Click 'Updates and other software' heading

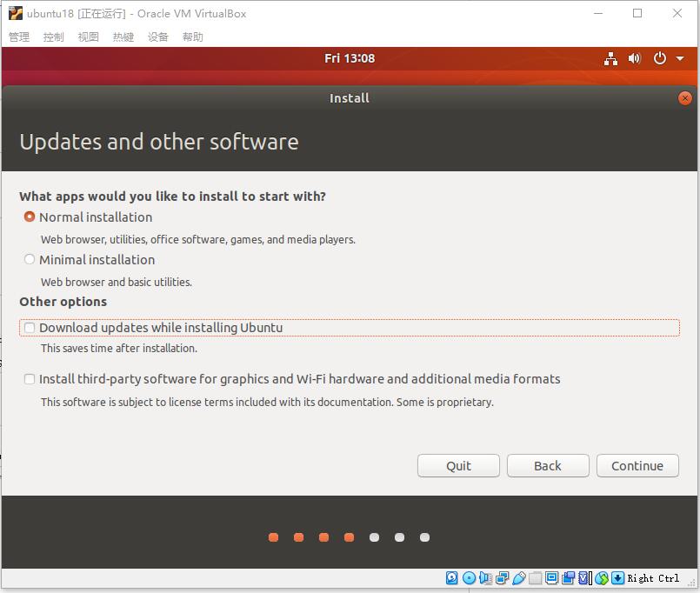[x=159, y=142]
